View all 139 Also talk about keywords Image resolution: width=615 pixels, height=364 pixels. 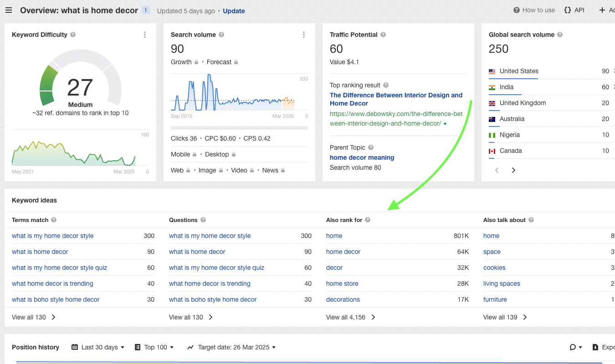(x=505, y=317)
